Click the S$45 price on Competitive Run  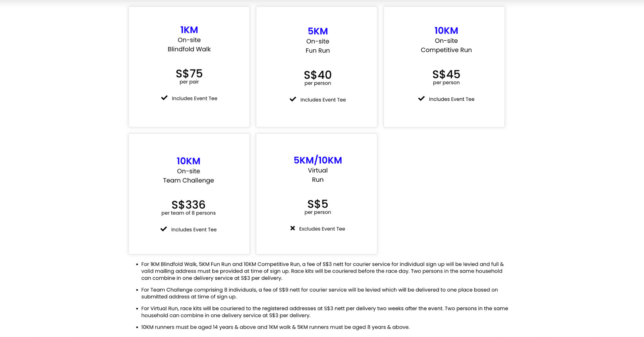coord(446,74)
